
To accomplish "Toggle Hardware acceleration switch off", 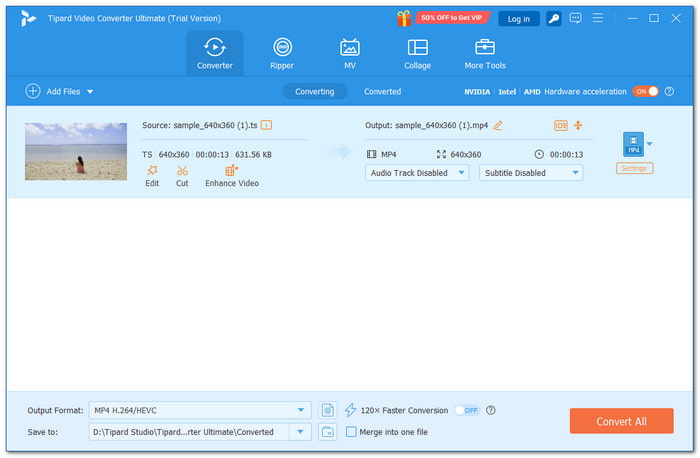I will (646, 92).
